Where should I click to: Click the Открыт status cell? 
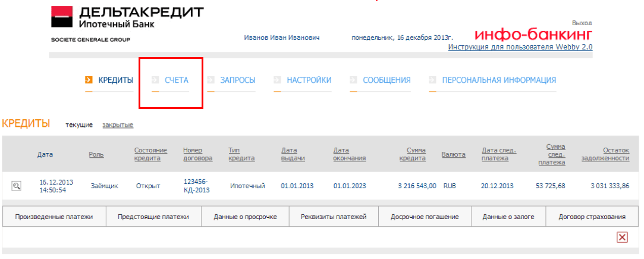[147, 186]
